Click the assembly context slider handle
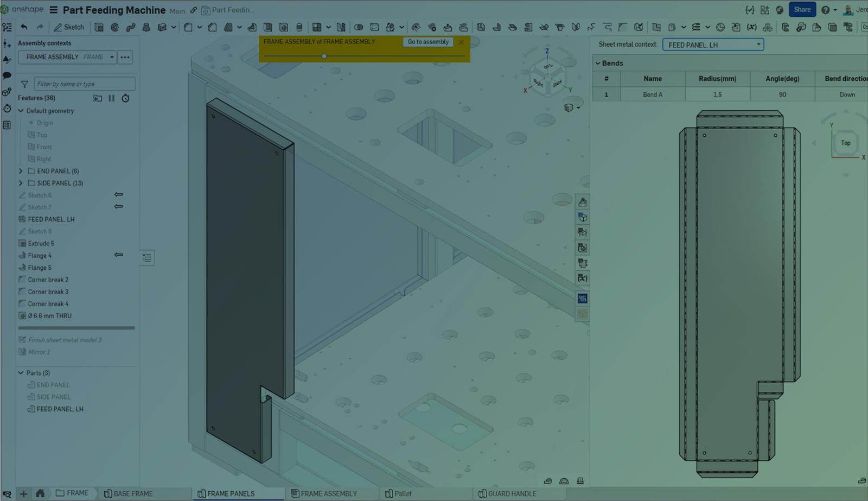868x501 pixels. click(324, 56)
